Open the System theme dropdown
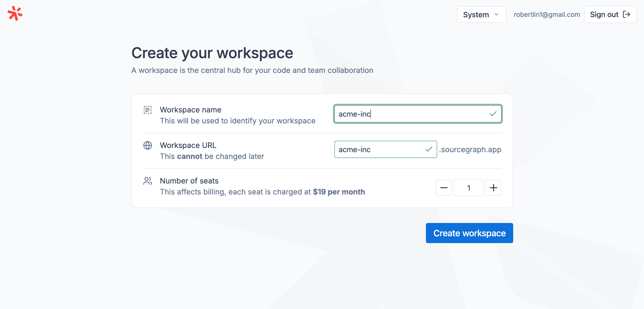This screenshot has width=644, height=309. (482, 14)
